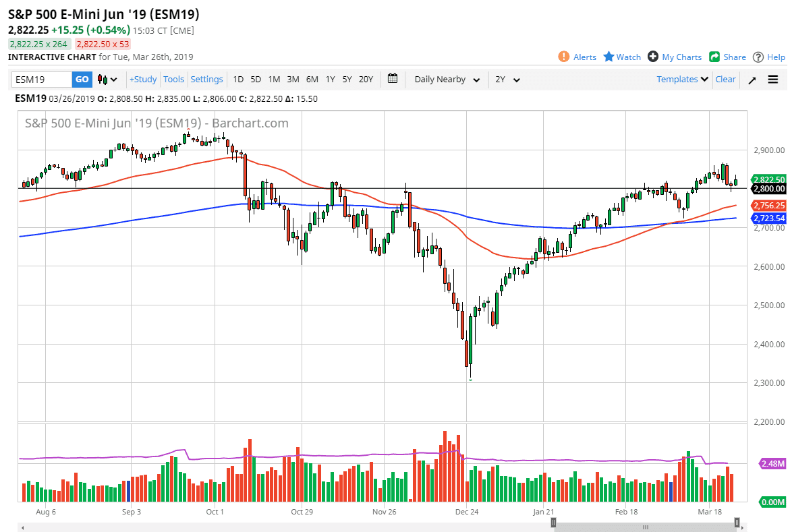
Task: Open the Templates dropdown
Action: [x=681, y=80]
